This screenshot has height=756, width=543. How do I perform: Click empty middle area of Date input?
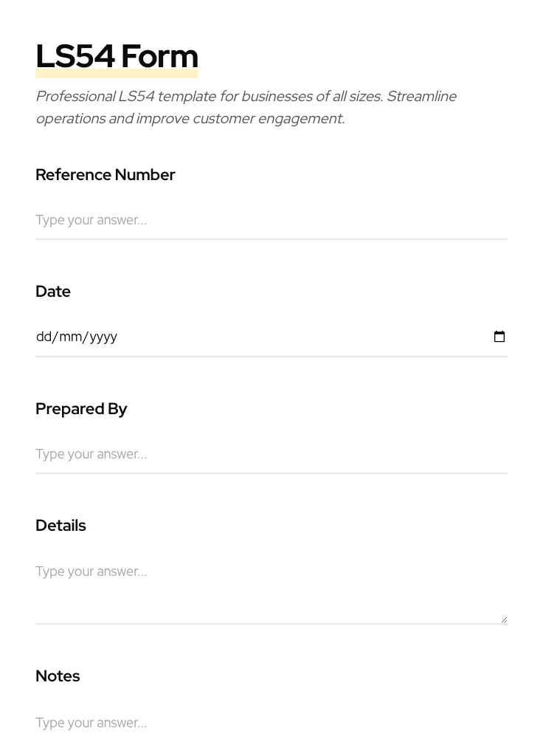tap(295, 337)
